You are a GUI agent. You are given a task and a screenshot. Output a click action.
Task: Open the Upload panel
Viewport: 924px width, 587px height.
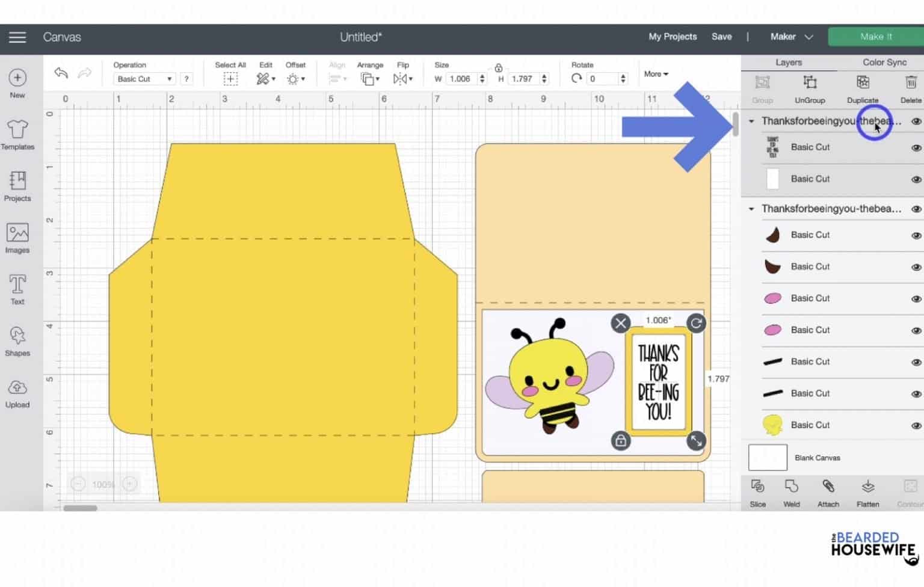click(x=17, y=393)
